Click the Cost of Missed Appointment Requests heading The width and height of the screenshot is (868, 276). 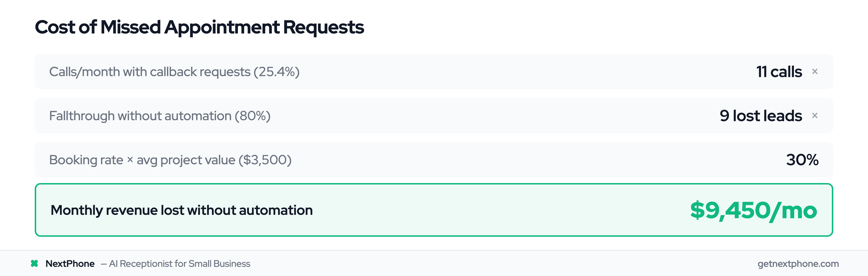pyautogui.click(x=199, y=27)
